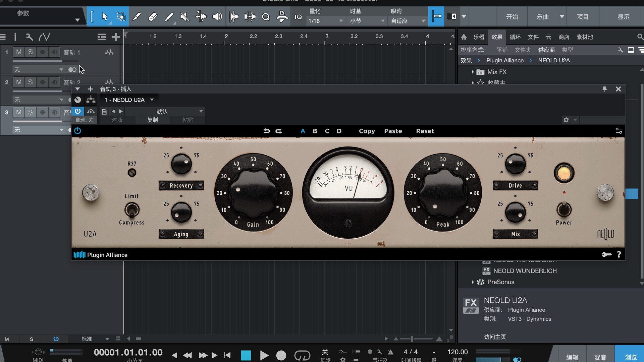The image size is (644, 362).
Task: Open the 小节 timebase dropdown
Action: tap(367, 21)
